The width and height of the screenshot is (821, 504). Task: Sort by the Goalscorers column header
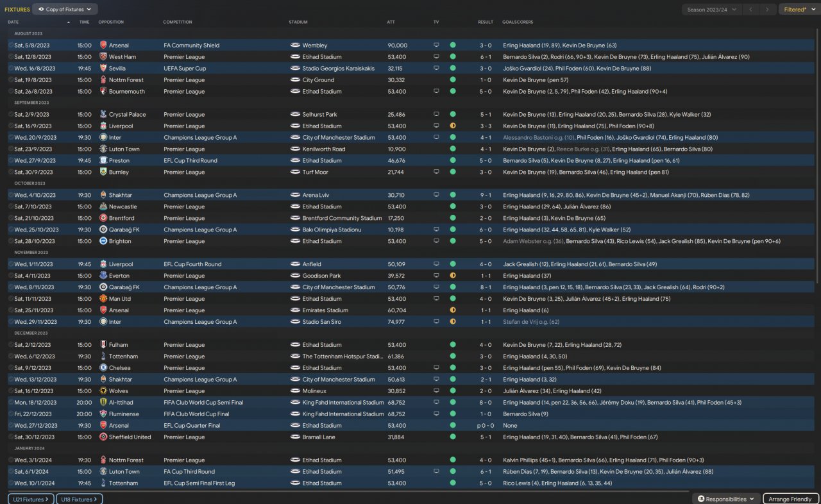(518, 22)
